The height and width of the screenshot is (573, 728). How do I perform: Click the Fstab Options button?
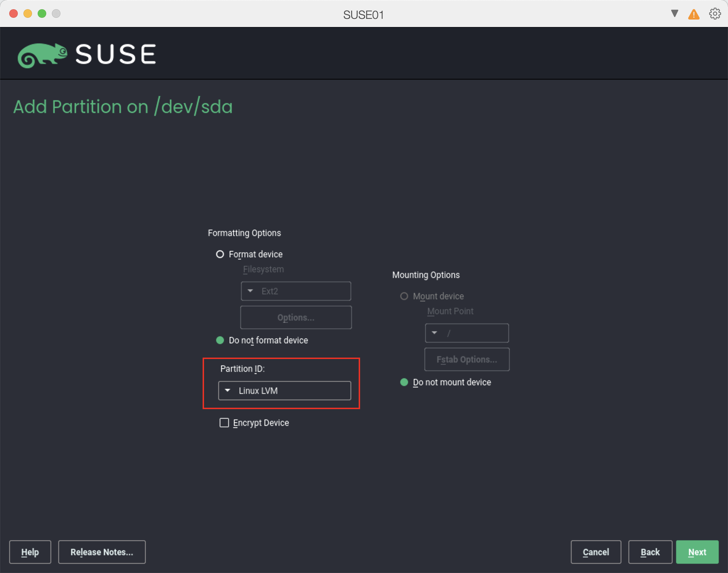pos(467,359)
